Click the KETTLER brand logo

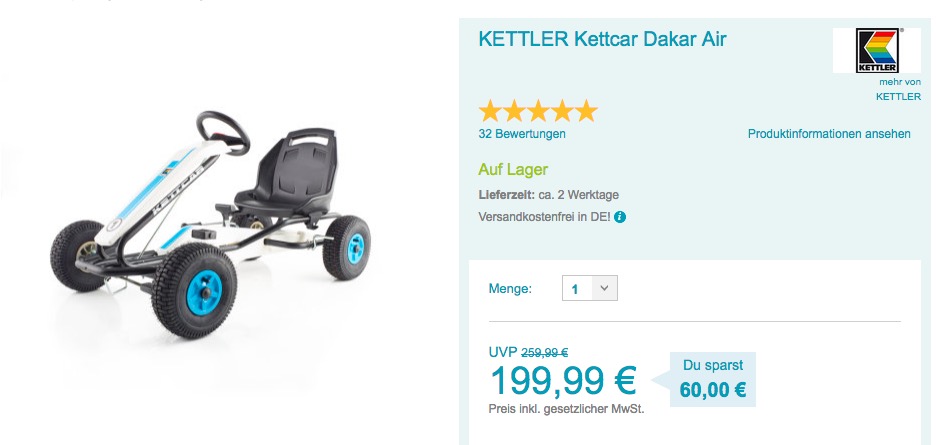[x=876, y=50]
